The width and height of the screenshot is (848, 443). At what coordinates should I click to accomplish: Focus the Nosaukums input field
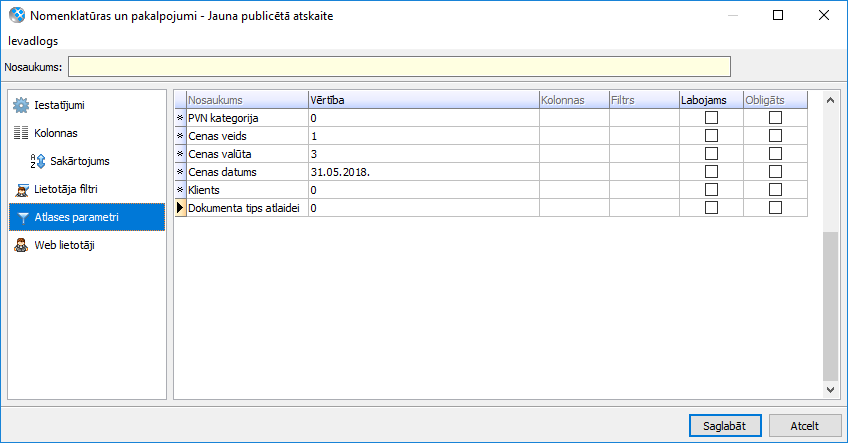[399, 67]
